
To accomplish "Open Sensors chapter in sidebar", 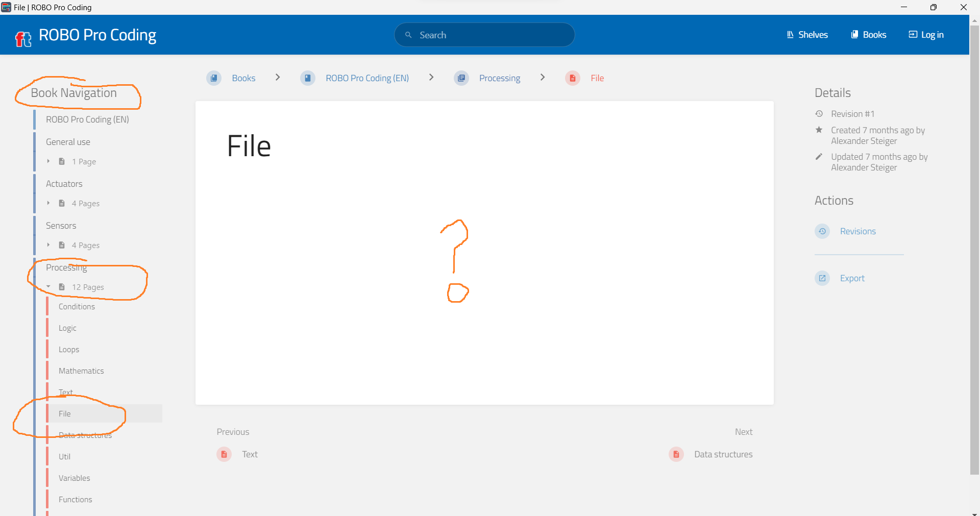I will [x=61, y=226].
